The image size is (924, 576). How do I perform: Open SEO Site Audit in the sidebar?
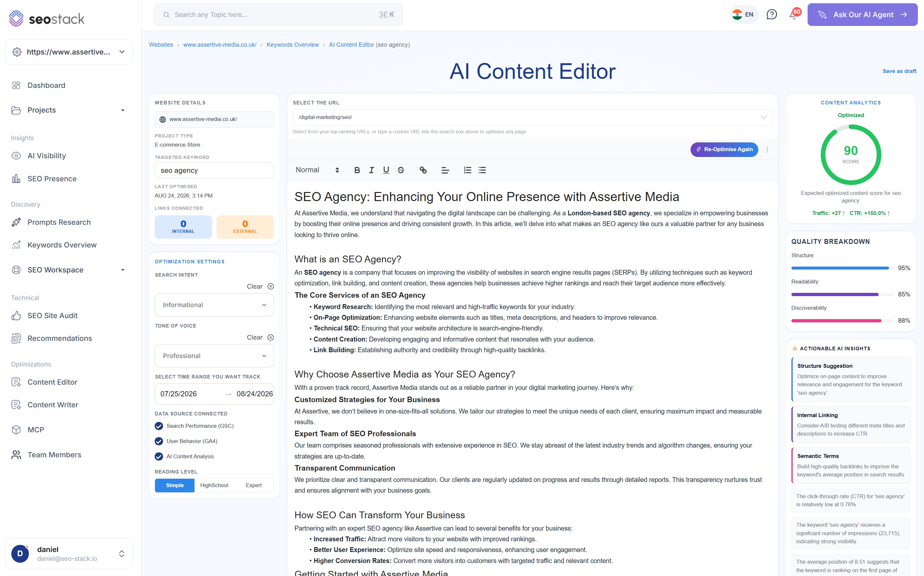[53, 316]
